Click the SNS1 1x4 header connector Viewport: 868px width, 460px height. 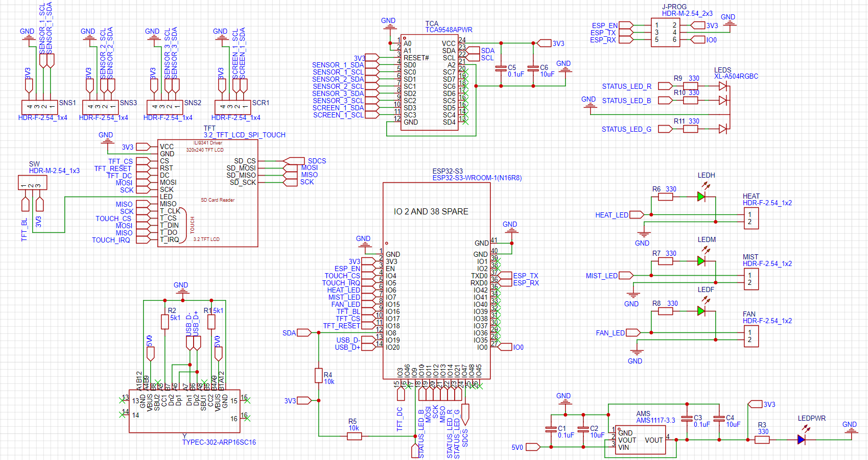[39, 107]
